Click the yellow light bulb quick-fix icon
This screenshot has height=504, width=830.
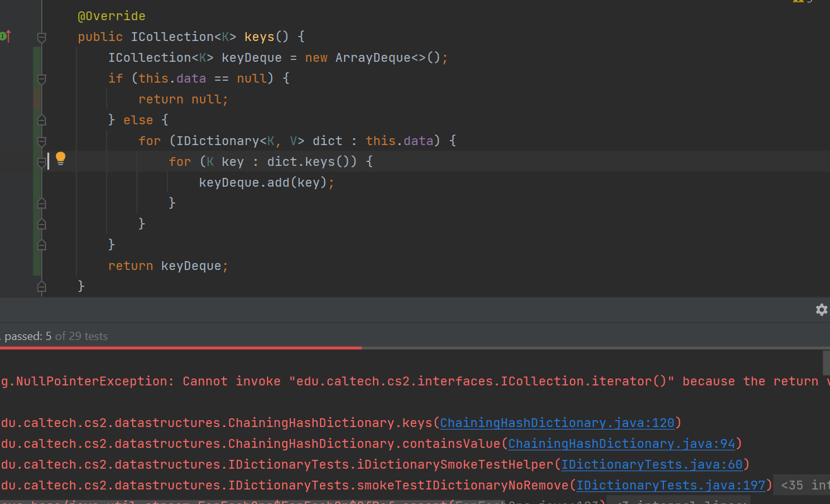pos(61,158)
